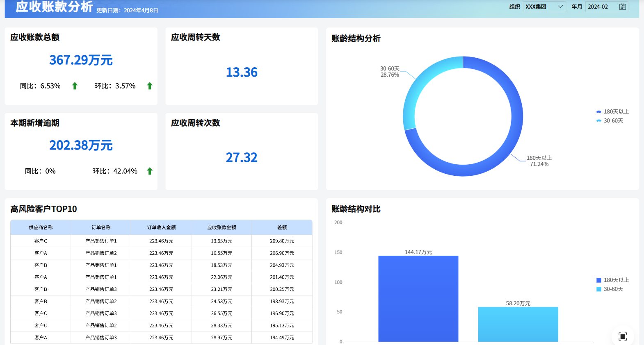Open the 组织 XXX集团 dropdown
644x345 pixels.
(x=544, y=7)
